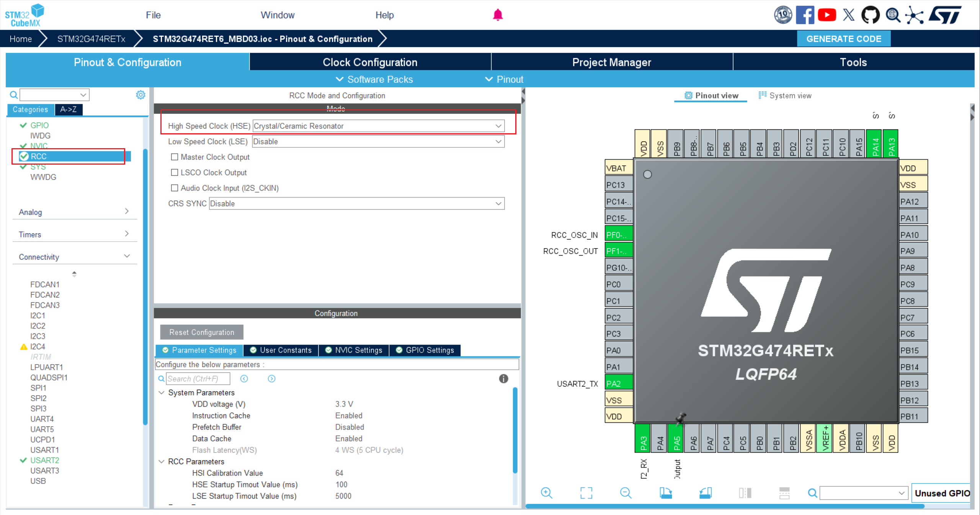Toggle the horizontal rows view icon

click(x=784, y=493)
